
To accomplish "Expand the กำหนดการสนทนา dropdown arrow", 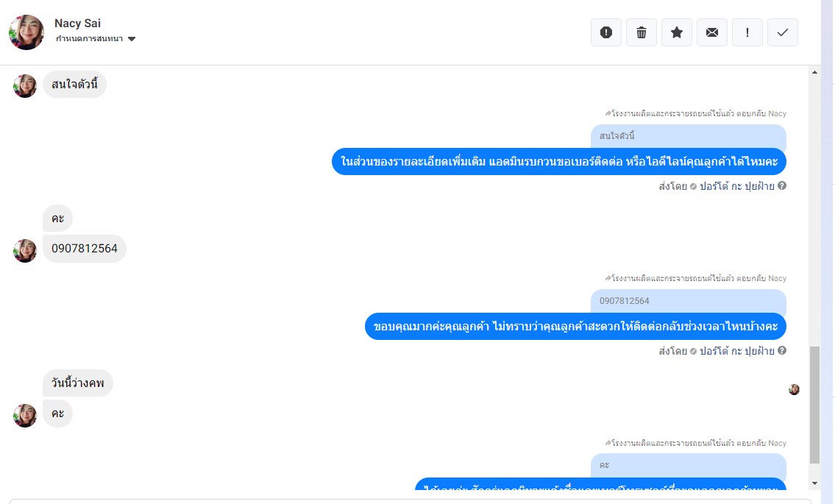I will [132, 39].
